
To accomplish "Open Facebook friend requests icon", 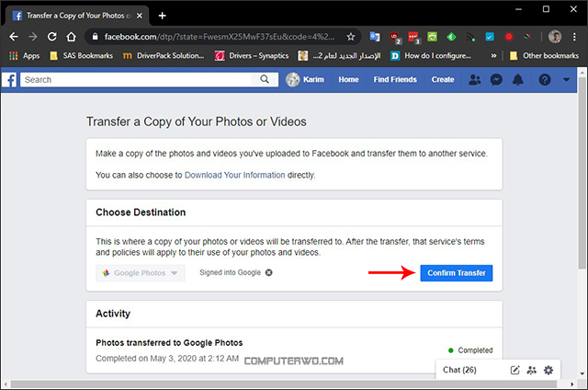I will pyautogui.click(x=475, y=80).
